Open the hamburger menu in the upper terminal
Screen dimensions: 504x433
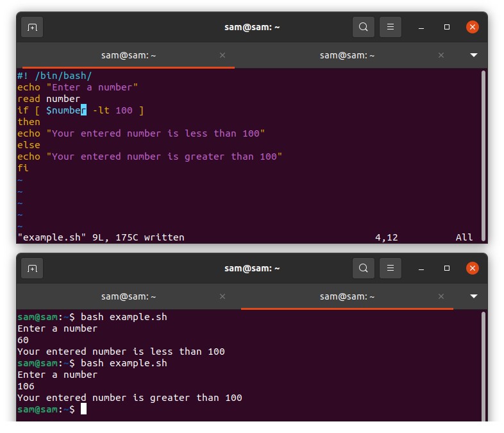coord(390,27)
